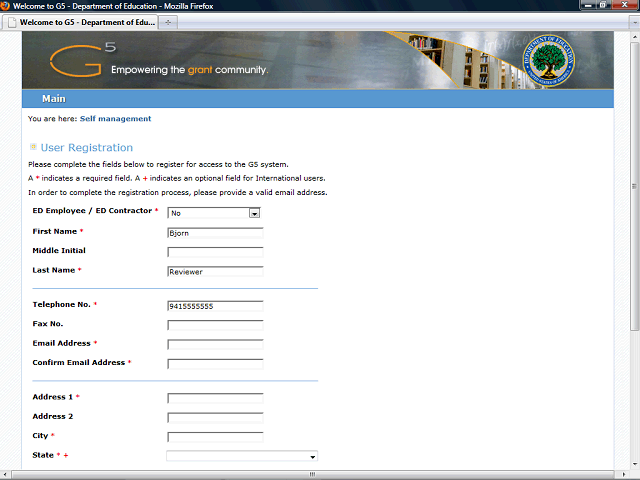Click the page icon on the tab
Image resolution: width=640 pixels, height=480 pixels.
pos(12,22)
